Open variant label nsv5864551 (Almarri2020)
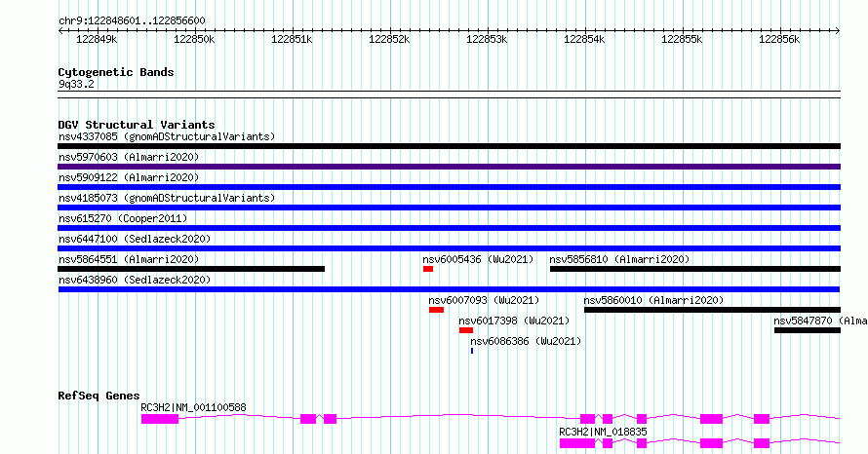 point(129,259)
